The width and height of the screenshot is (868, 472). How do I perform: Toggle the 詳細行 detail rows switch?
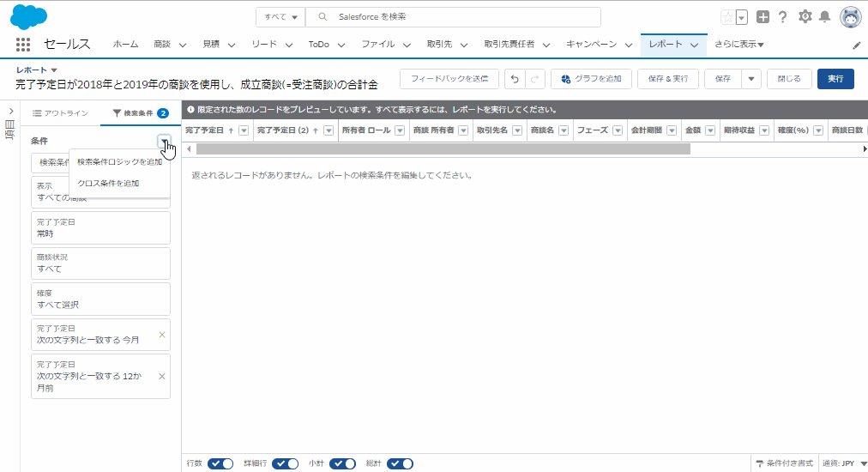tap(285, 463)
